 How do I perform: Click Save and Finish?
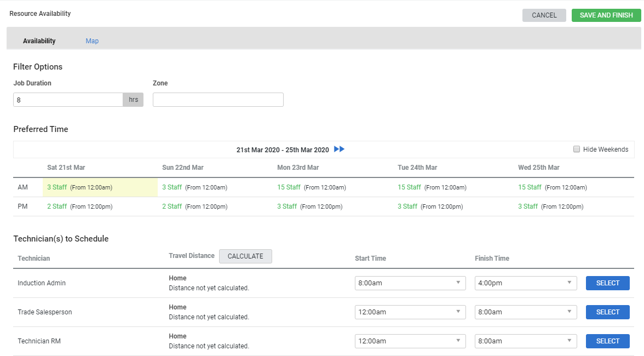pyautogui.click(x=606, y=15)
